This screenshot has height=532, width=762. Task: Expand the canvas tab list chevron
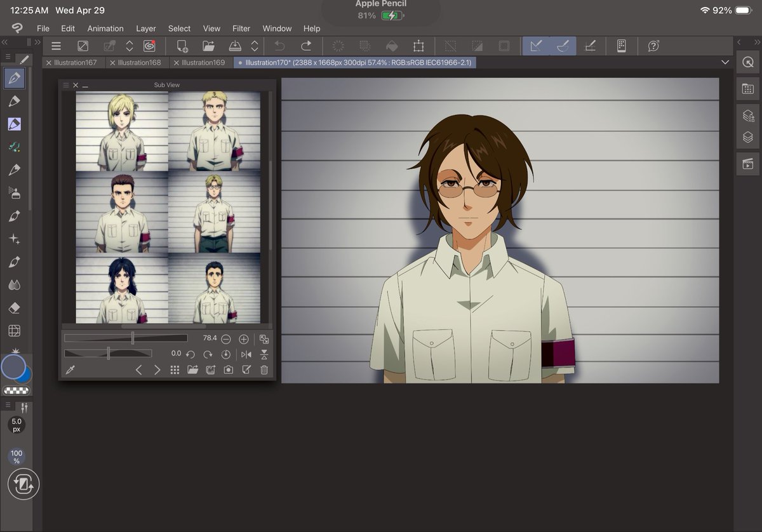725,62
